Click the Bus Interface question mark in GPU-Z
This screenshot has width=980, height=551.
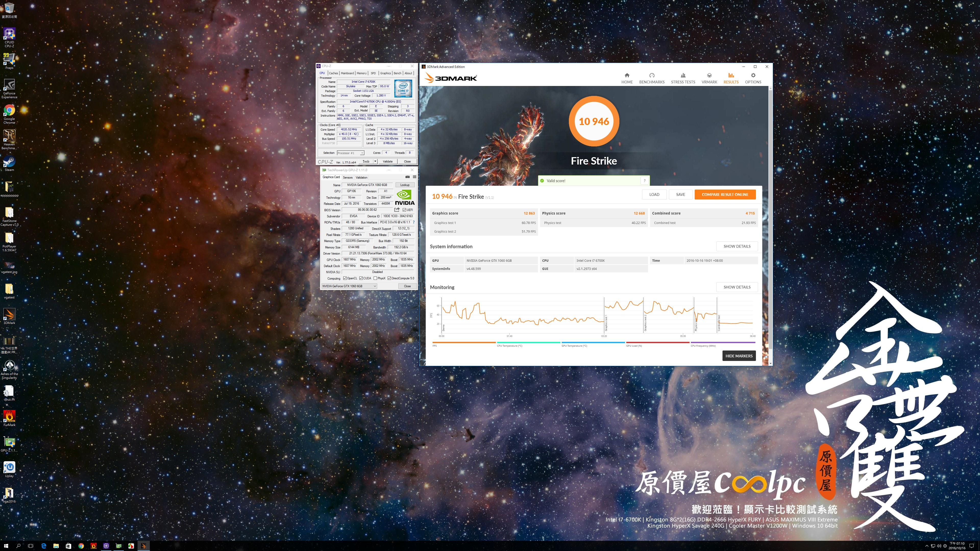click(413, 222)
